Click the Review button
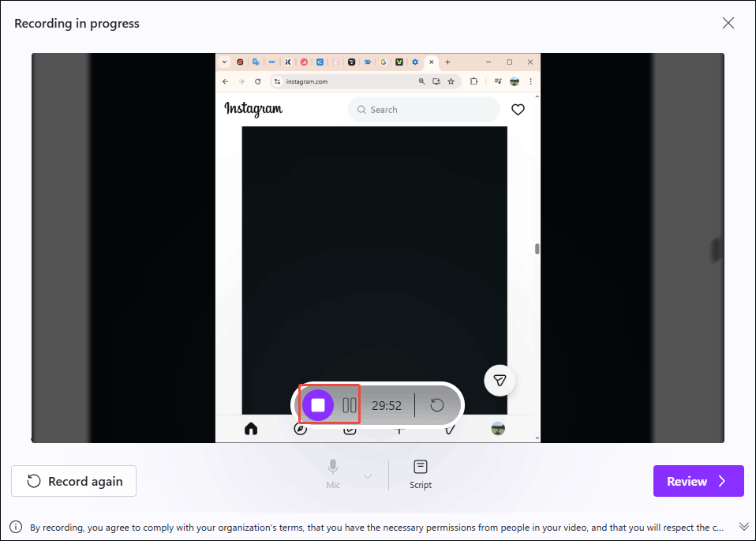 pyautogui.click(x=698, y=481)
